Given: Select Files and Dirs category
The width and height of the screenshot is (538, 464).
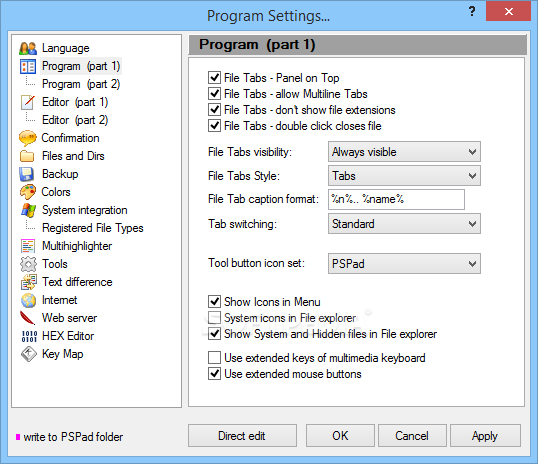Looking at the screenshot, I should tap(73, 156).
